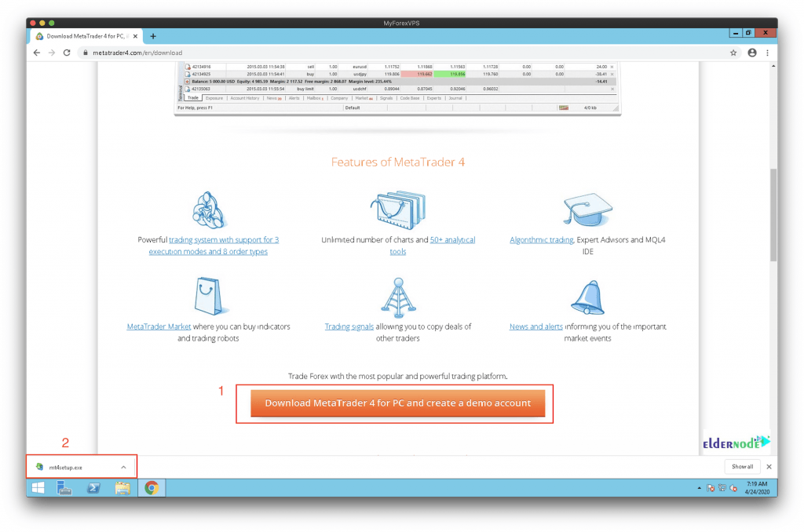Click the bell news and alerts icon
The width and height of the screenshot is (804, 532).
point(587,297)
